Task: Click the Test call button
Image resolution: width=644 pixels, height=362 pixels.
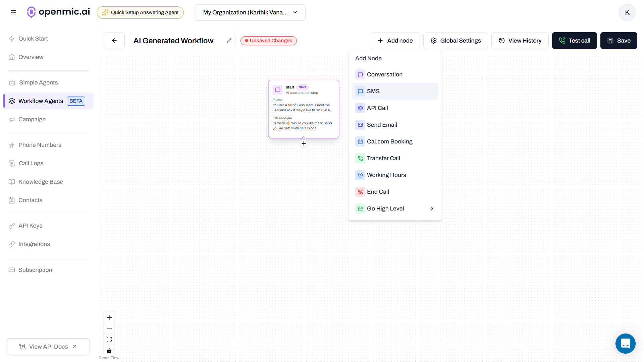Action: click(x=574, y=40)
